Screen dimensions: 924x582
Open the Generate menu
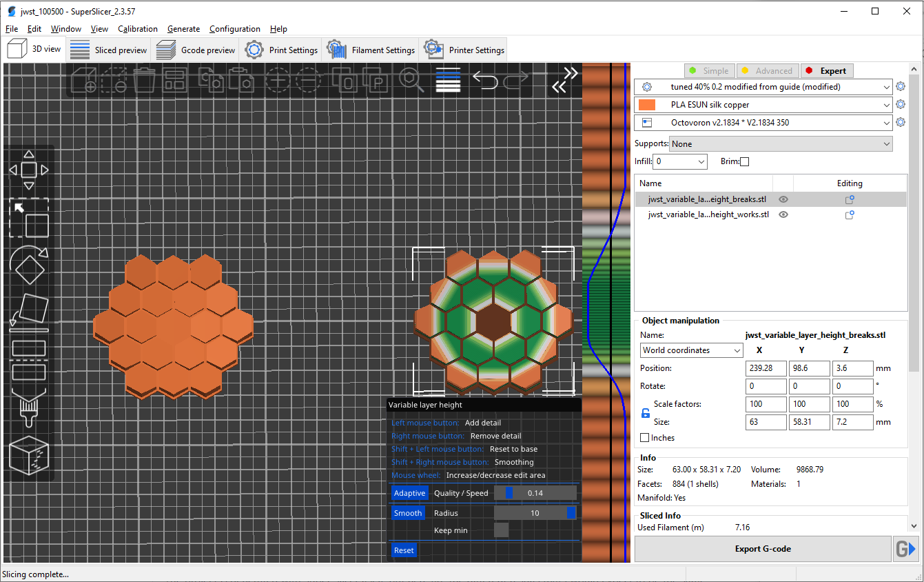click(184, 29)
